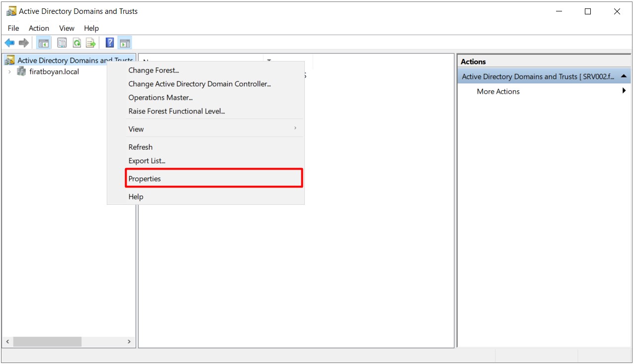Select firatboyan.local in the tree

54,71
